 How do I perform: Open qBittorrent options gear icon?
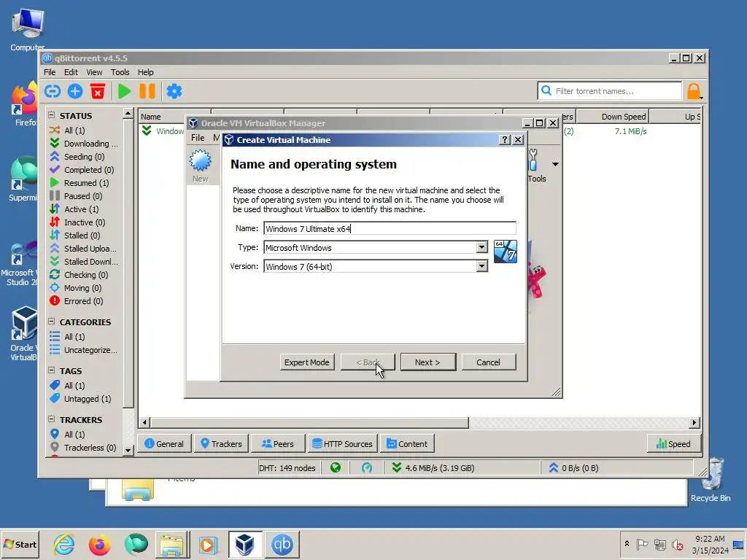174,91
